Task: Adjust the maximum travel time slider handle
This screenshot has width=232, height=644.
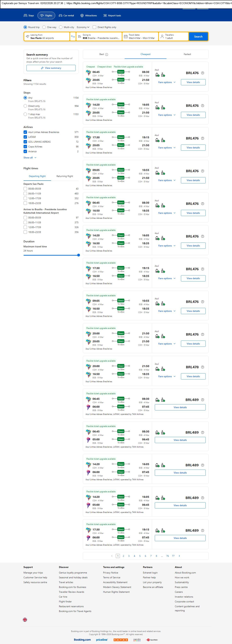Action: (x=78, y=255)
